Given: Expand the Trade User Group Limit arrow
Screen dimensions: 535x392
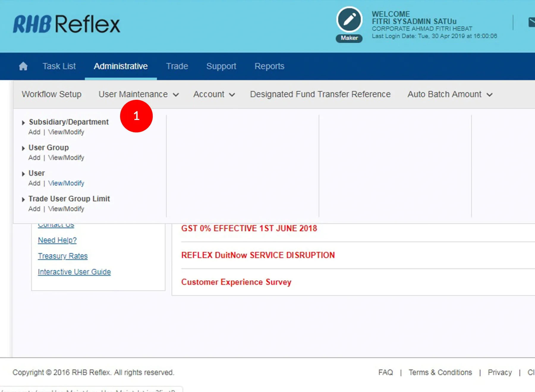Looking at the screenshot, I should [x=23, y=199].
